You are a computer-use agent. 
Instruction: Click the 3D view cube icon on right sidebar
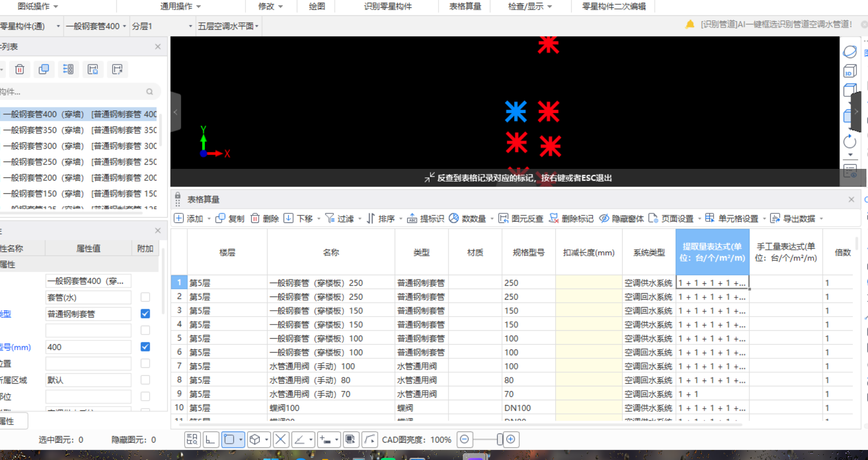[849, 70]
